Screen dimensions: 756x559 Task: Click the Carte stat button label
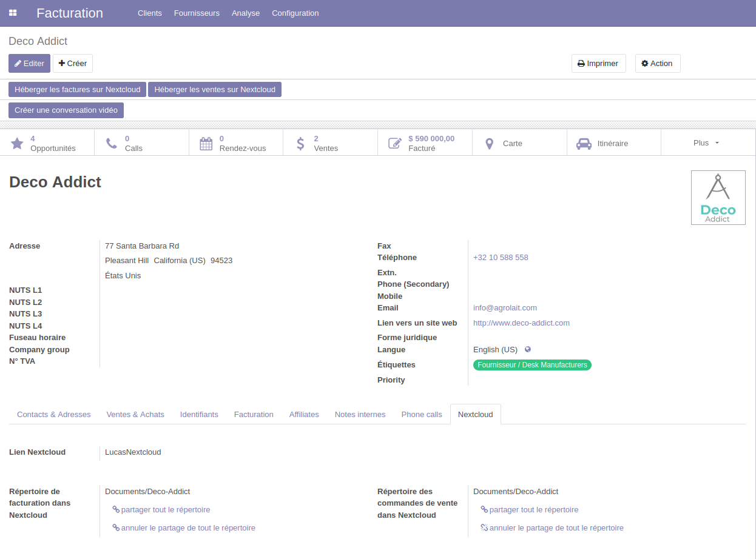513,144
